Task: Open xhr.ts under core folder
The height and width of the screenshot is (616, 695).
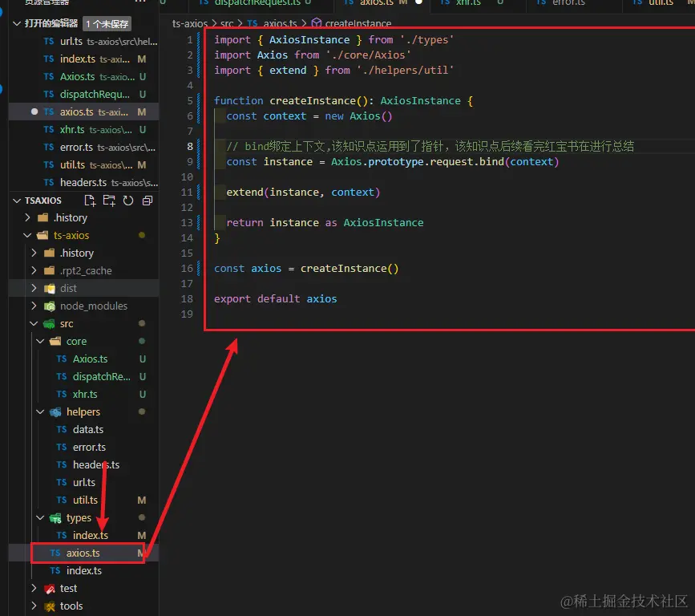Action: (x=85, y=394)
